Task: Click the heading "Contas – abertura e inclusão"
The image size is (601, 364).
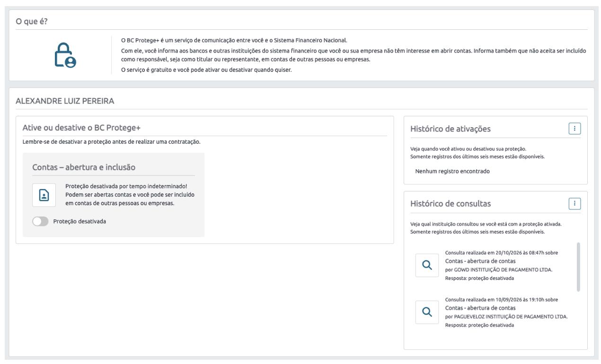Action: click(x=85, y=167)
